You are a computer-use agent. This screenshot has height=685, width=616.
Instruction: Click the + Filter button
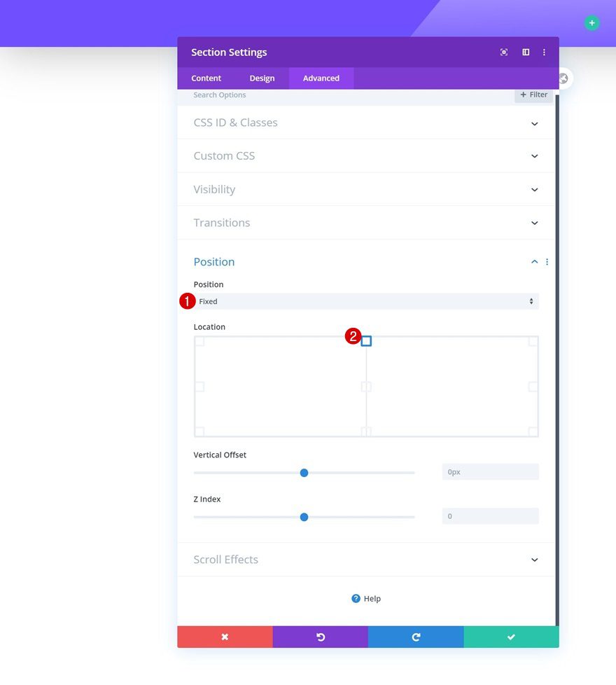pos(533,95)
